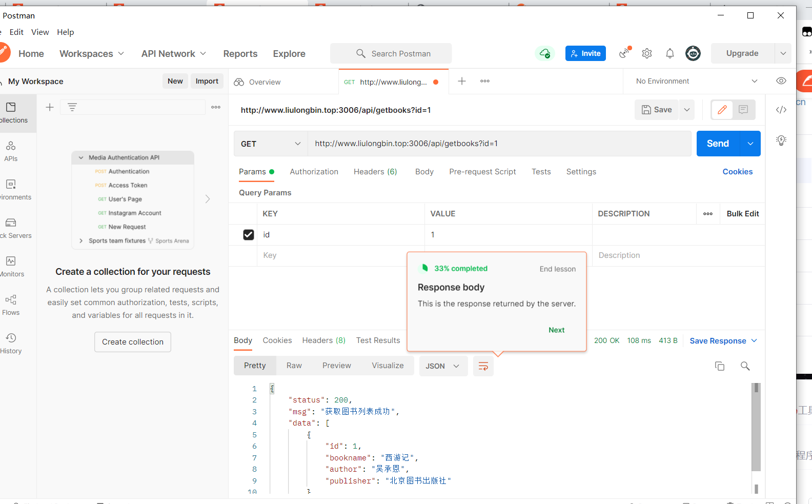Show next collection preview with right chevron
Viewport: 812px width, 504px height.
pyautogui.click(x=208, y=199)
